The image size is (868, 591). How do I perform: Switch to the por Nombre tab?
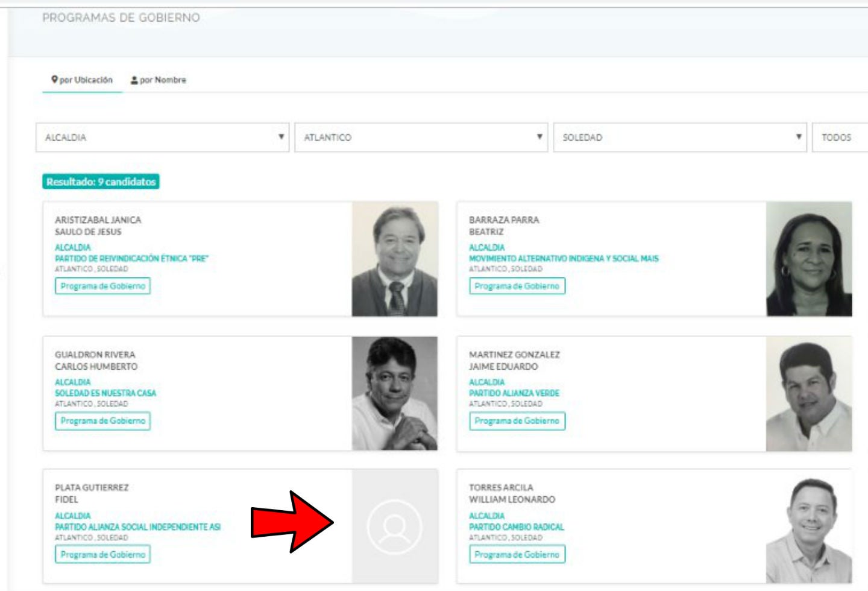159,80
